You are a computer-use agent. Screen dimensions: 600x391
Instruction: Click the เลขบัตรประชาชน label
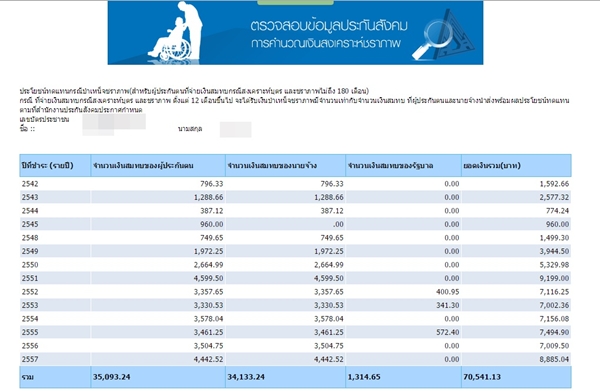pos(44,119)
